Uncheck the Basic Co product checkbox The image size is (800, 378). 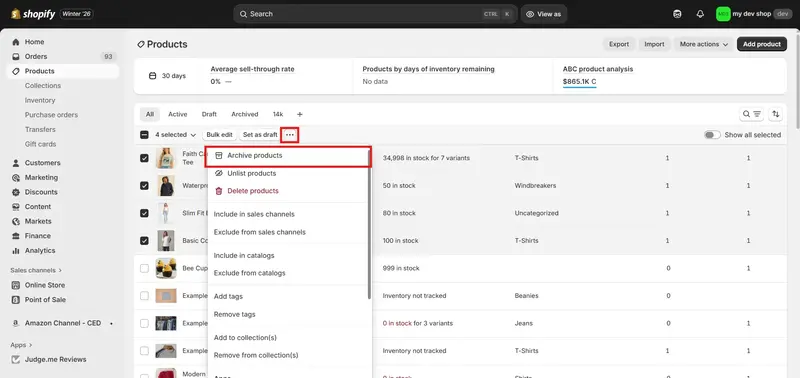pyautogui.click(x=144, y=241)
